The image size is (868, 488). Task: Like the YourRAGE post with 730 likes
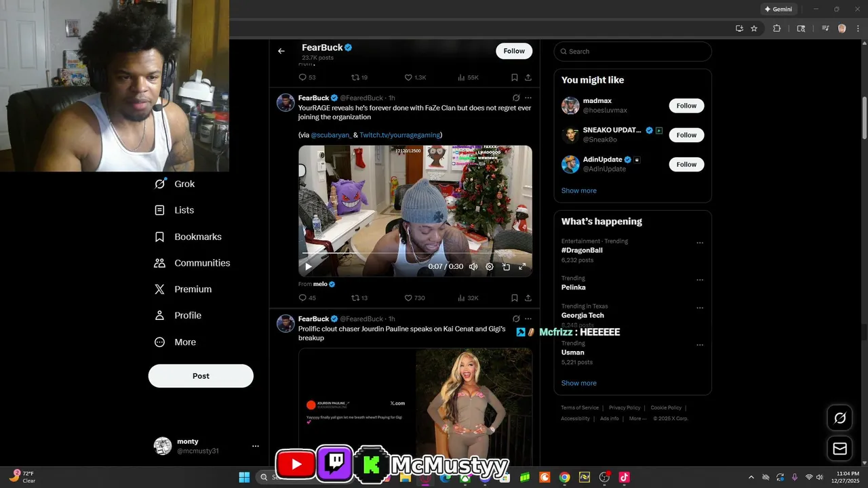click(x=414, y=298)
